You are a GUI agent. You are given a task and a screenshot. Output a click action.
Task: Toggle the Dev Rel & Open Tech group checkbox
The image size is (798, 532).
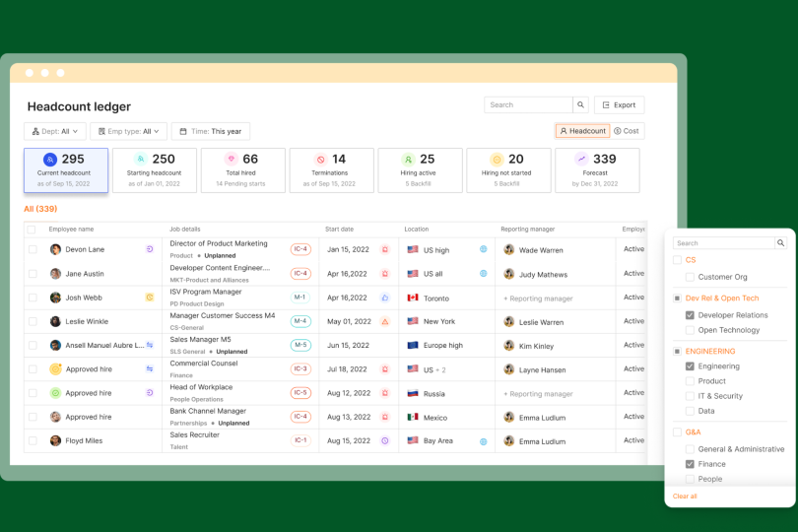(677, 299)
